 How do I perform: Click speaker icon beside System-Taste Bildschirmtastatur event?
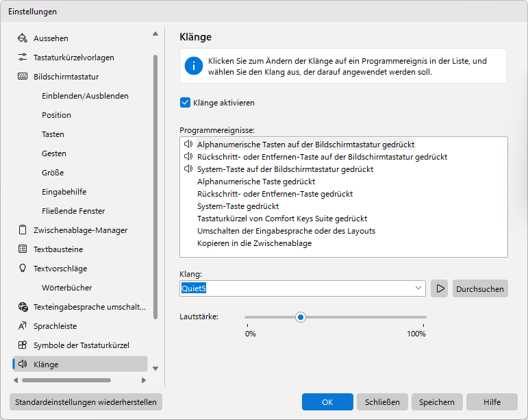188,169
